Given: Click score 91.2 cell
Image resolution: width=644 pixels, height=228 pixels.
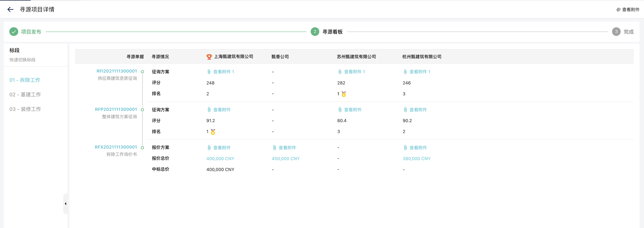Looking at the screenshot, I should pyautogui.click(x=211, y=121).
